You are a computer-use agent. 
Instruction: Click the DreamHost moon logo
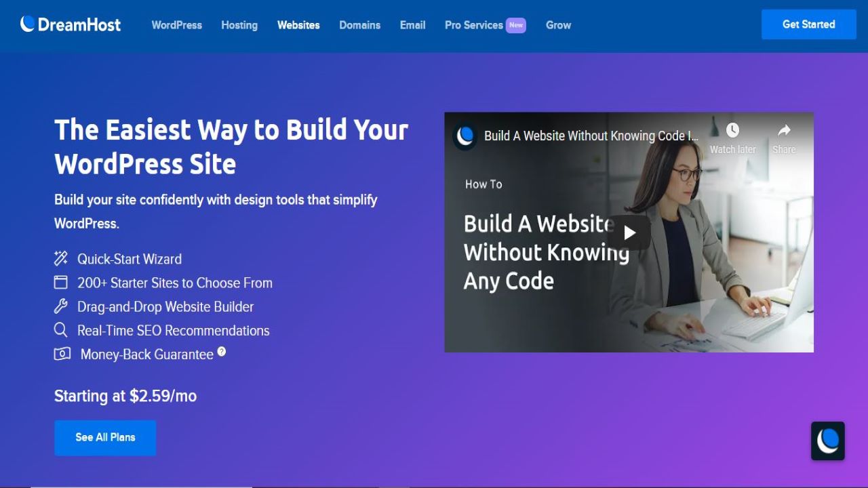pyautogui.click(x=28, y=24)
